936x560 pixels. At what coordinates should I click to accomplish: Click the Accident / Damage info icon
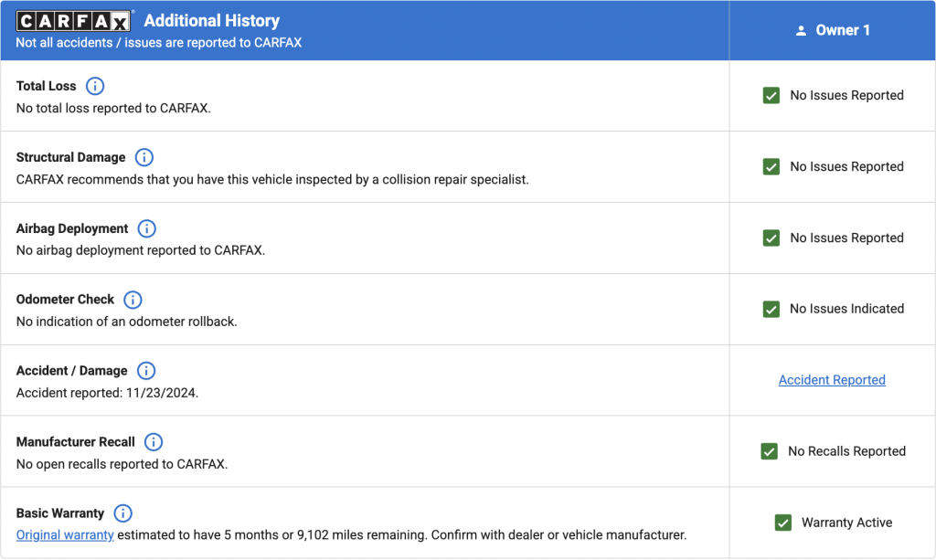pos(146,371)
